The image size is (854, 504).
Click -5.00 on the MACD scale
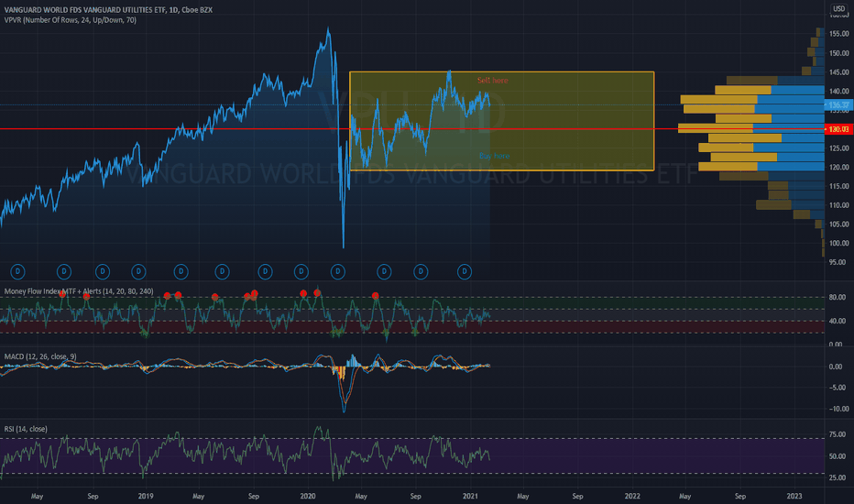(838, 388)
